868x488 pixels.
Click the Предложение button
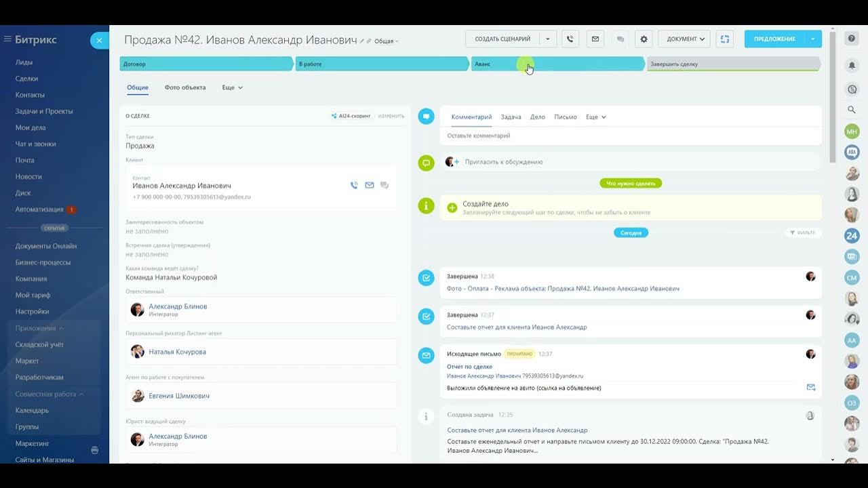click(x=774, y=39)
